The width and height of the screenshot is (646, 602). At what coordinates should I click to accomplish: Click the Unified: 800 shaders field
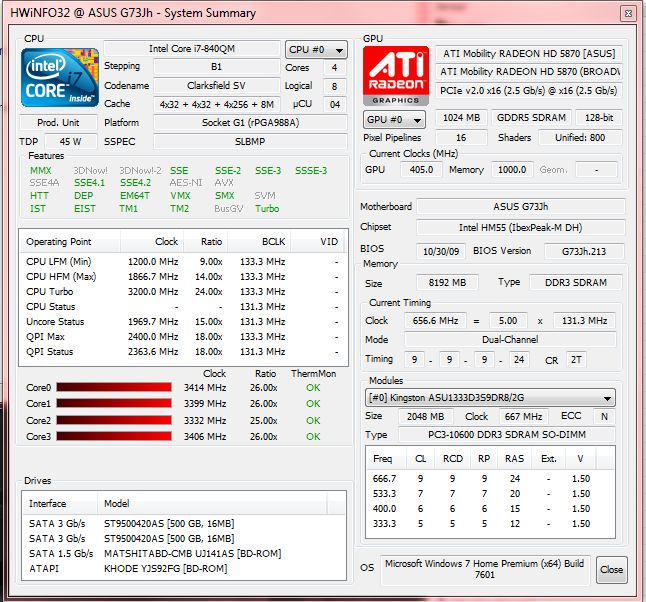coord(580,138)
